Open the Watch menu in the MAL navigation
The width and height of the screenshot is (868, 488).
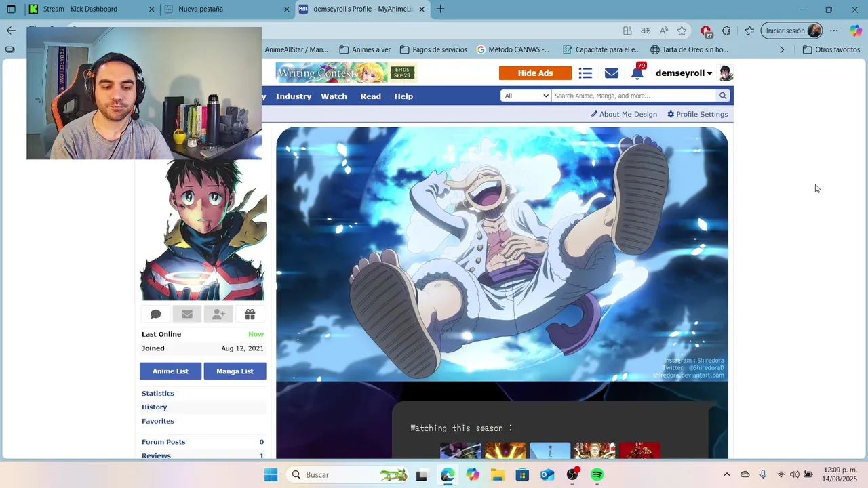334,96
